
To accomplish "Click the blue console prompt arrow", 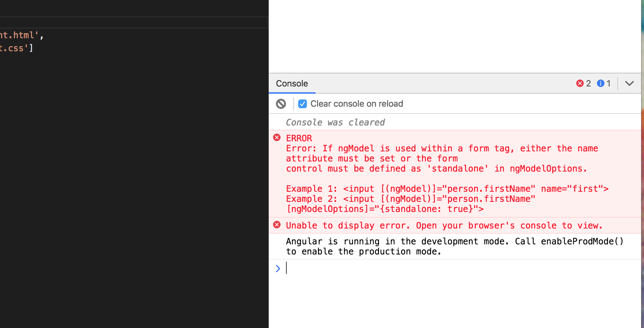I will click(278, 268).
